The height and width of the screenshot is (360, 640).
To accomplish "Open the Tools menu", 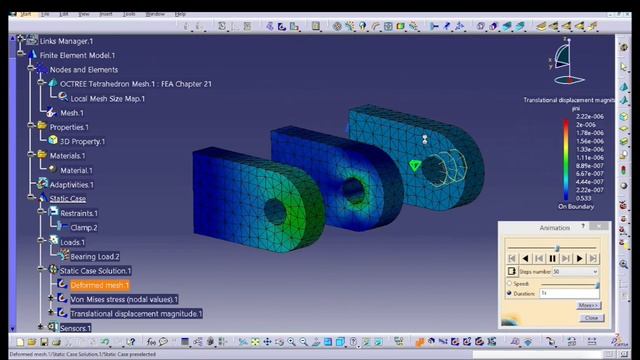I will (129, 14).
